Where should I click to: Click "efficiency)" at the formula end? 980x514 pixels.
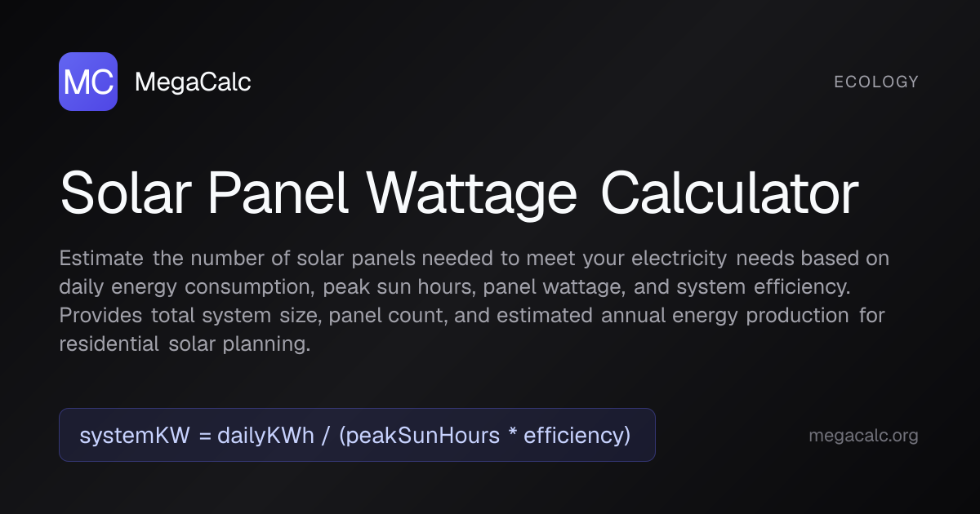click(x=577, y=436)
